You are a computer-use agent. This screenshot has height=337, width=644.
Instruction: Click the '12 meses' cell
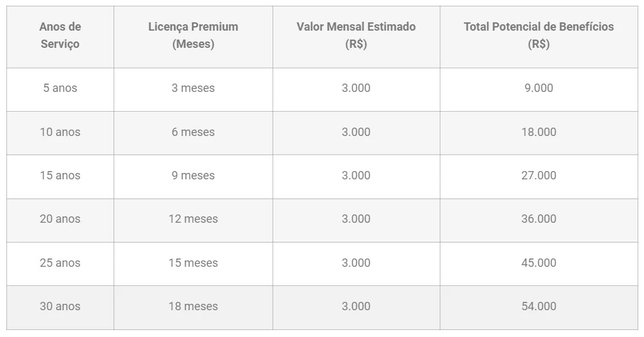coord(193,219)
